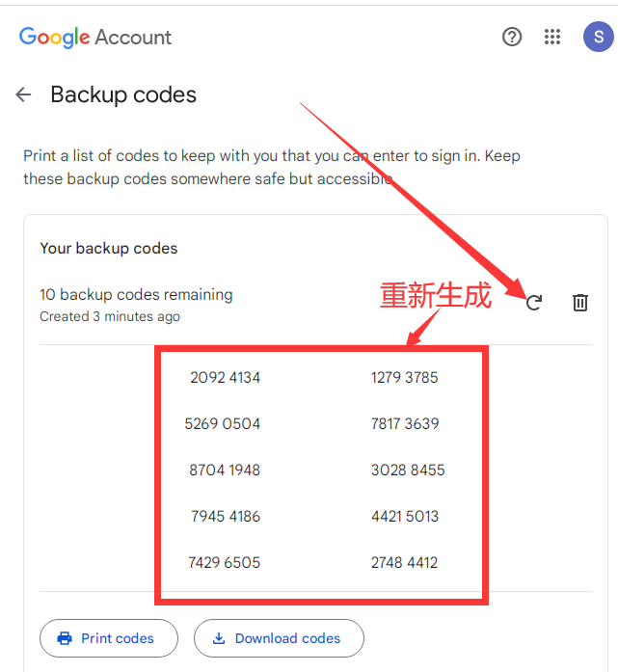
Task: Open the S account avatar
Action: pos(599,37)
